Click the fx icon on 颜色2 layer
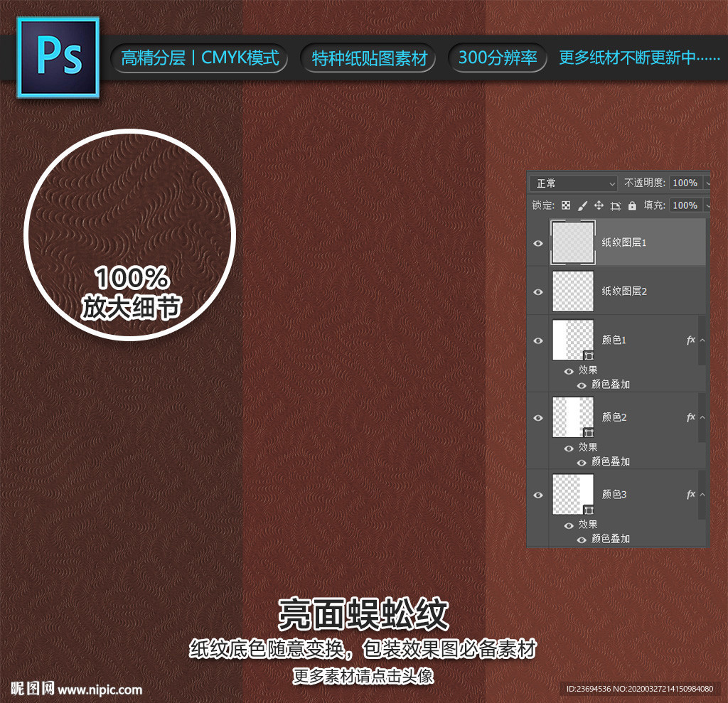728x703 pixels. pos(690,417)
